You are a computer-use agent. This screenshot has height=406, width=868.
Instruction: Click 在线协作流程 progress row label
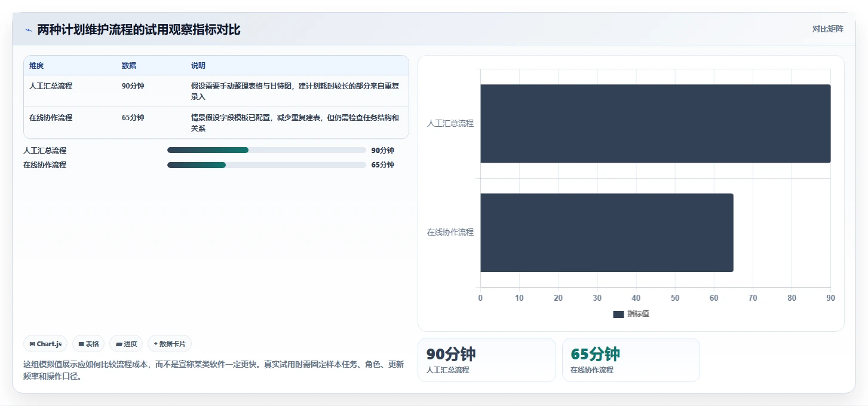click(x=45, y=165)
